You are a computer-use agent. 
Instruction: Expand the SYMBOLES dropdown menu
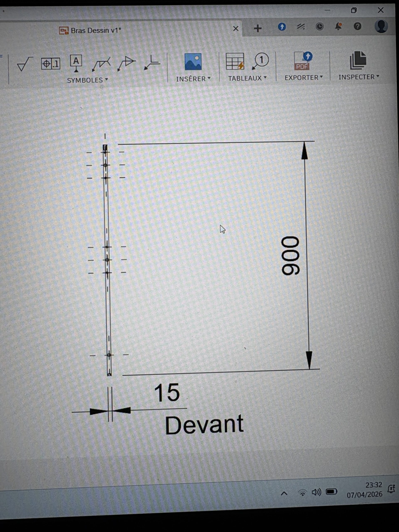[x=87, y=80]
